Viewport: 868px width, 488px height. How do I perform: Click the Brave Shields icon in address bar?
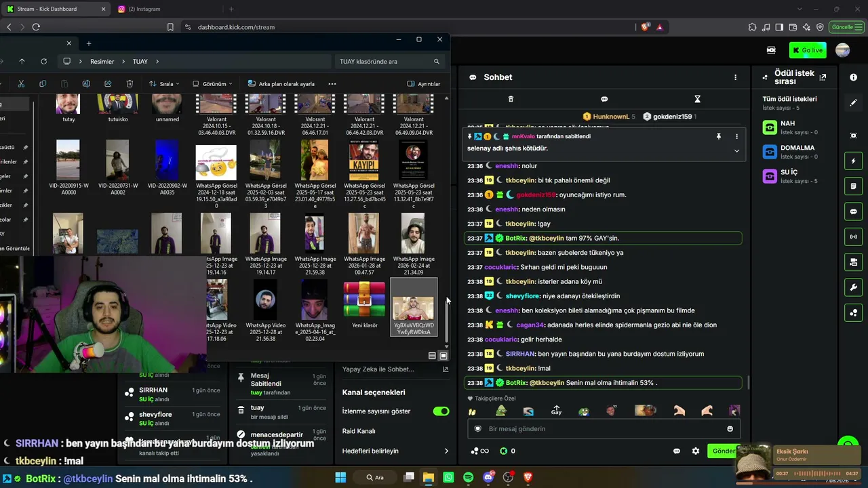tap(645, 27)
